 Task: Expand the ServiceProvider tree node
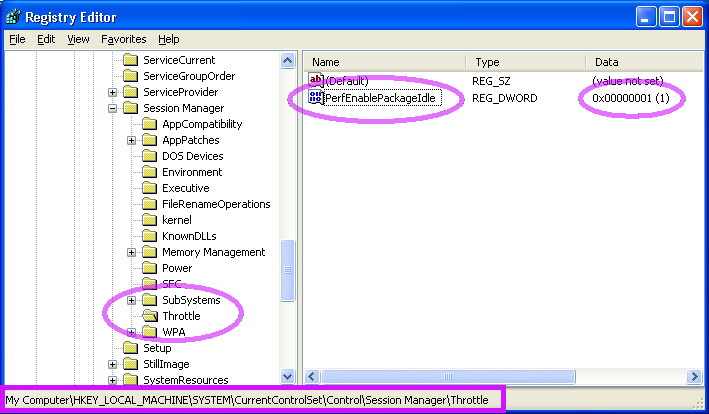113,92
